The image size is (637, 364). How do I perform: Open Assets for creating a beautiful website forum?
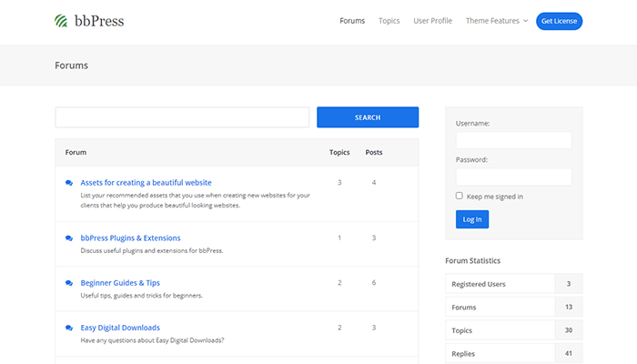[146, 183]
